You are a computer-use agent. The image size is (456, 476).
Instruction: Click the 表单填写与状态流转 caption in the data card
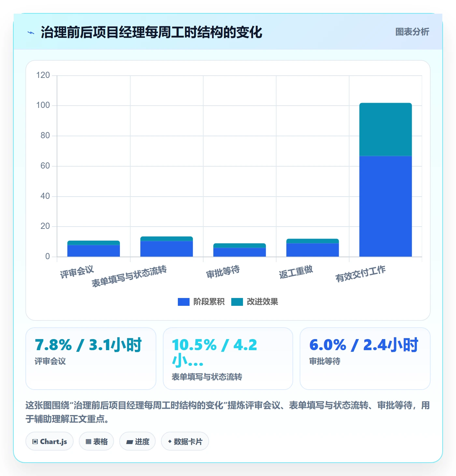click(207, 377)
